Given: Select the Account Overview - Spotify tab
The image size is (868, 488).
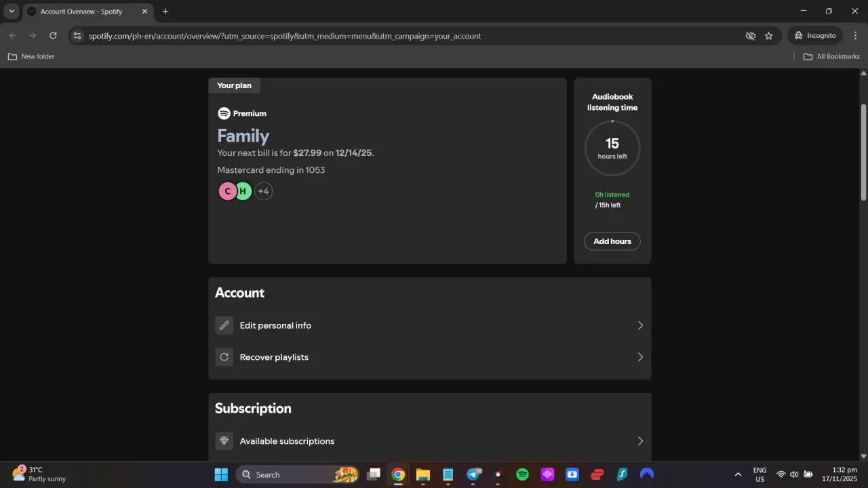Looking at the screenshot, I should coord(87,12).
